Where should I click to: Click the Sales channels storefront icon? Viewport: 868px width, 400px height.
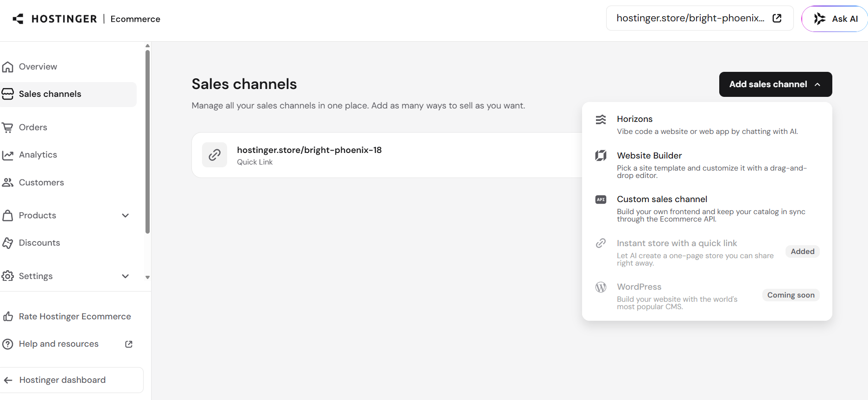[7, 94]
